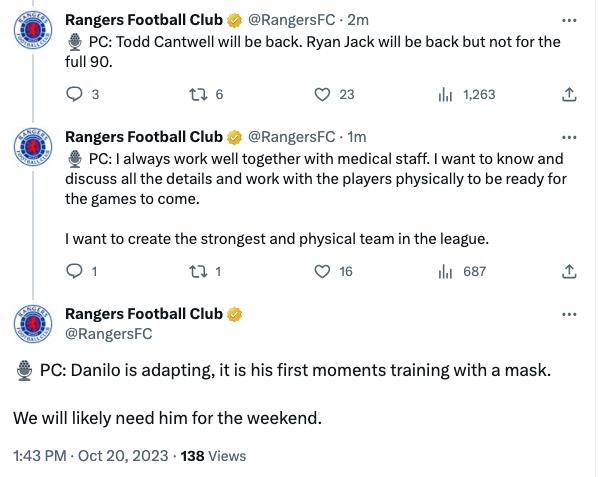This screenshot has height=477, width=599.
Task: Open more options on the 2m tweet
Action: (569, 21)
